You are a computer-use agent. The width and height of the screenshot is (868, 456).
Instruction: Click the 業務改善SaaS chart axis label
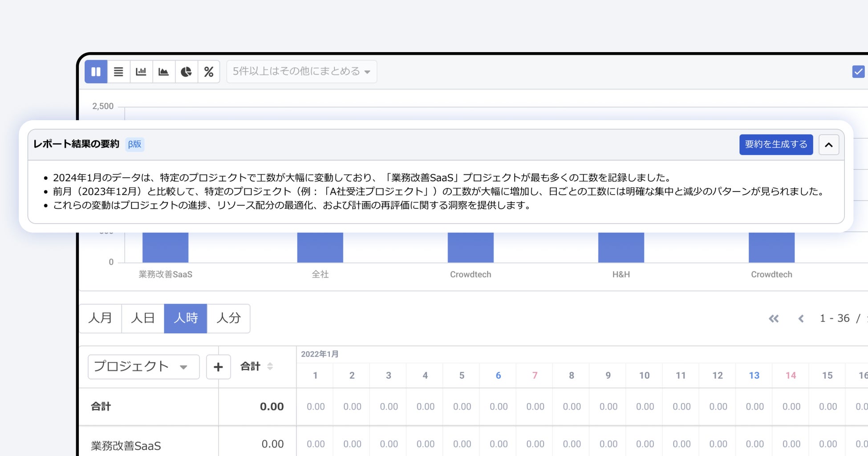point(166,274)
